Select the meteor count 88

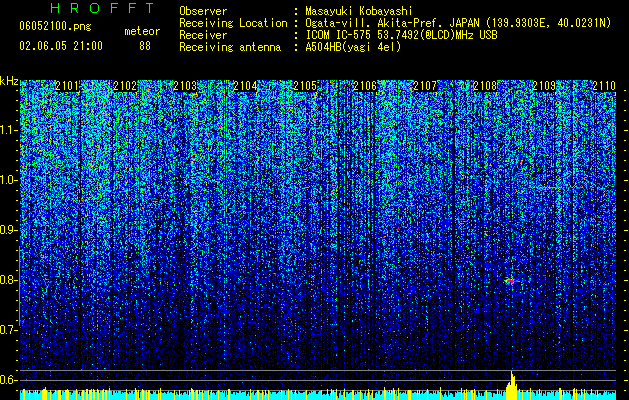pos(145,46)
